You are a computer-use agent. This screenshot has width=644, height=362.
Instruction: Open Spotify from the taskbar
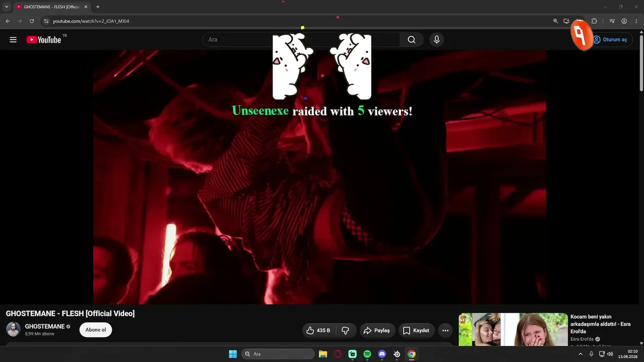[367, 354]
